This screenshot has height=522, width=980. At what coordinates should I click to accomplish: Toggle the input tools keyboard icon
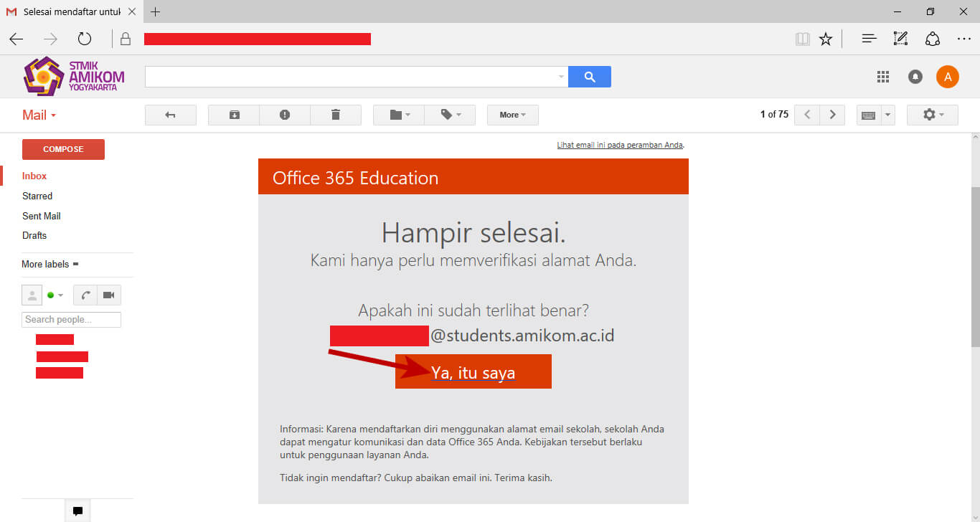click(x=868, y=115)
